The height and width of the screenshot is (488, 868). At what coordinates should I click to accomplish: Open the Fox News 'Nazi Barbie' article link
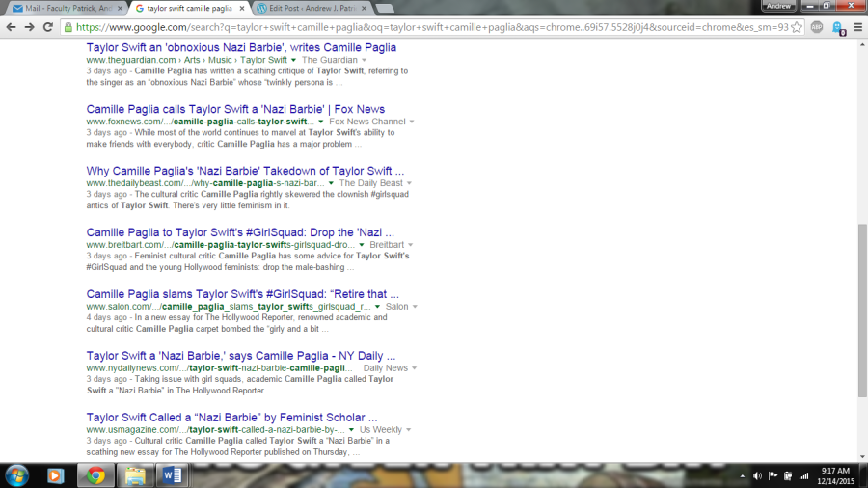coord(235,109)
